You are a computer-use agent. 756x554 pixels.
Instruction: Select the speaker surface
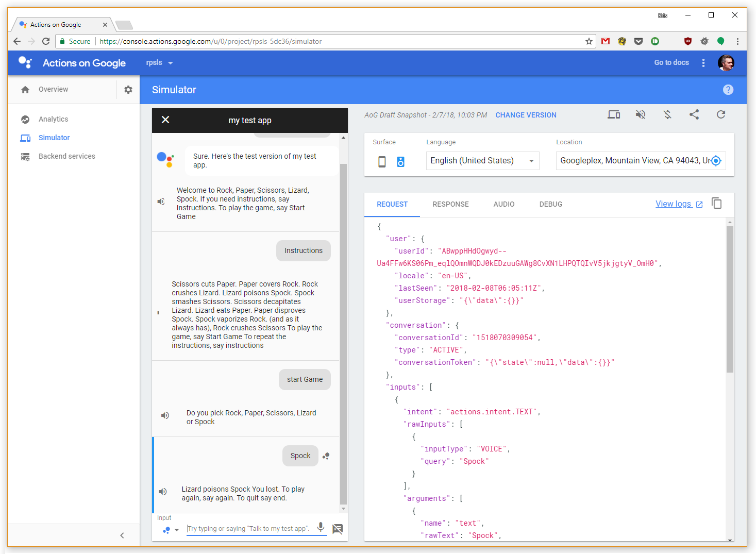tap(400, 162)
